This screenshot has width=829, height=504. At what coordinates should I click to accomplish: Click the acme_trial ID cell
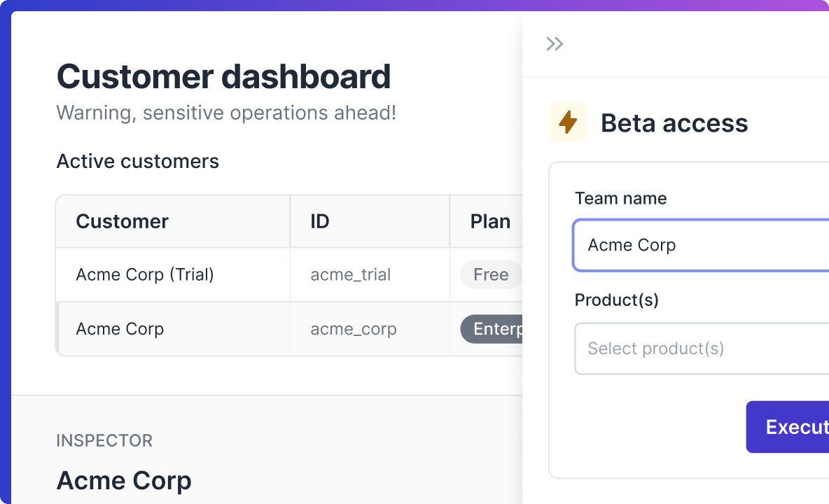point(350,274)
